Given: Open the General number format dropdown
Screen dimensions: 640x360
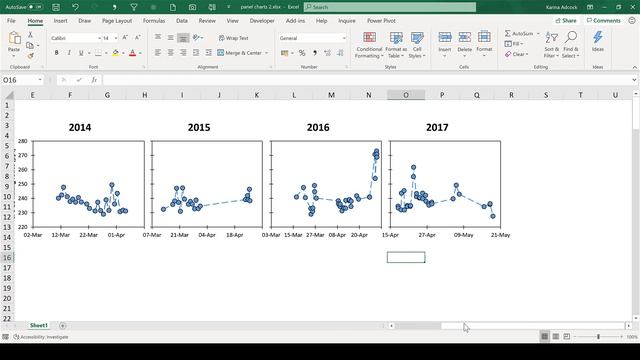Looking at the screenshot, I should (x=344, y=38).
